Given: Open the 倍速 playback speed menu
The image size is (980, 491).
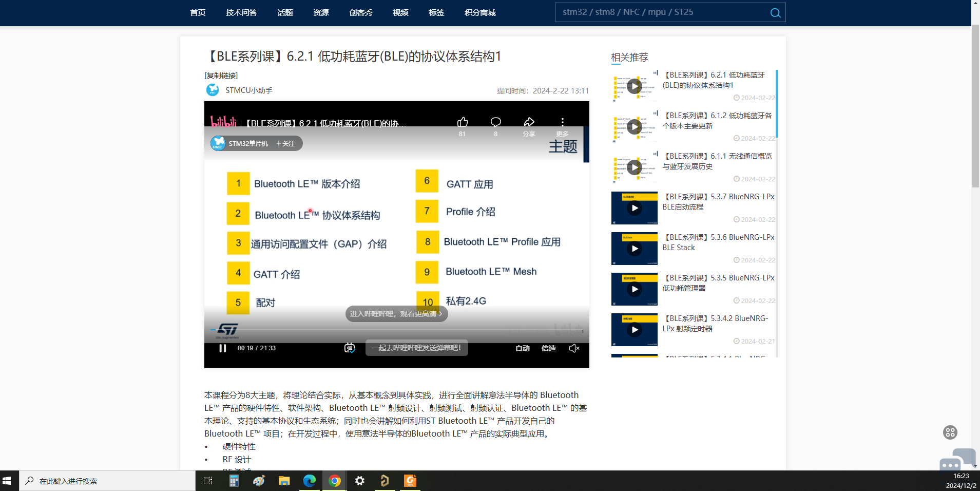Looking at the screenshot, I should tap(549, 348).
